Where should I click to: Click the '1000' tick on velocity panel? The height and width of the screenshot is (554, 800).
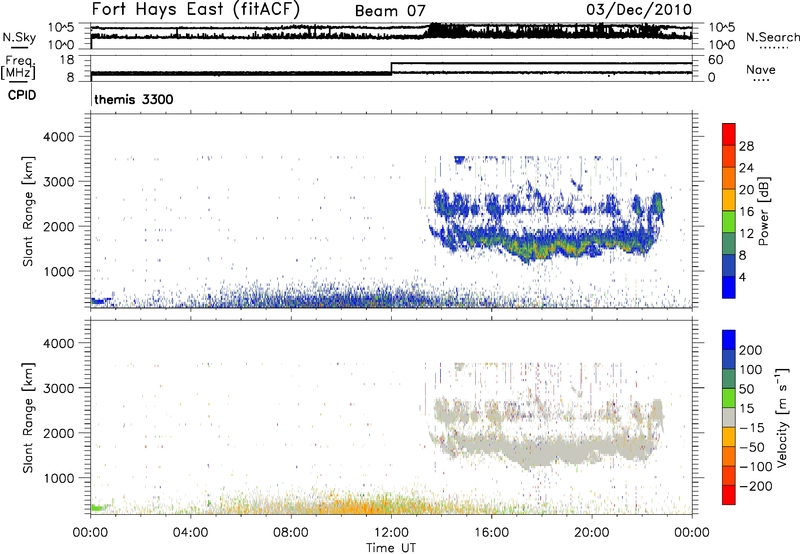click(x=58, y=478)
